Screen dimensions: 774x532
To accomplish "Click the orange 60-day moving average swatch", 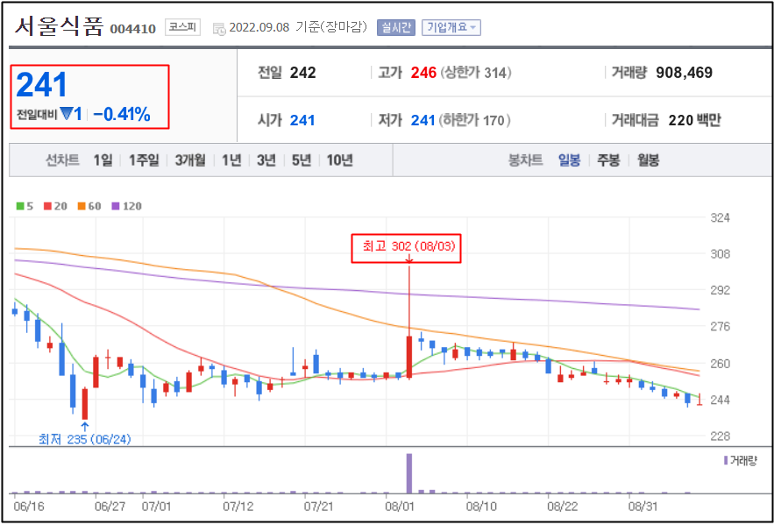I will (82, 206).
